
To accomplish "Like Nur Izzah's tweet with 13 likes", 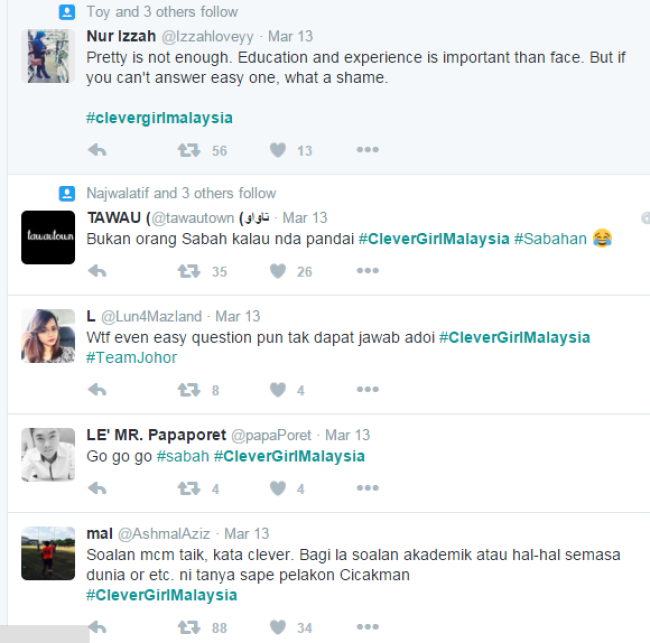I will tap(278, 150).
